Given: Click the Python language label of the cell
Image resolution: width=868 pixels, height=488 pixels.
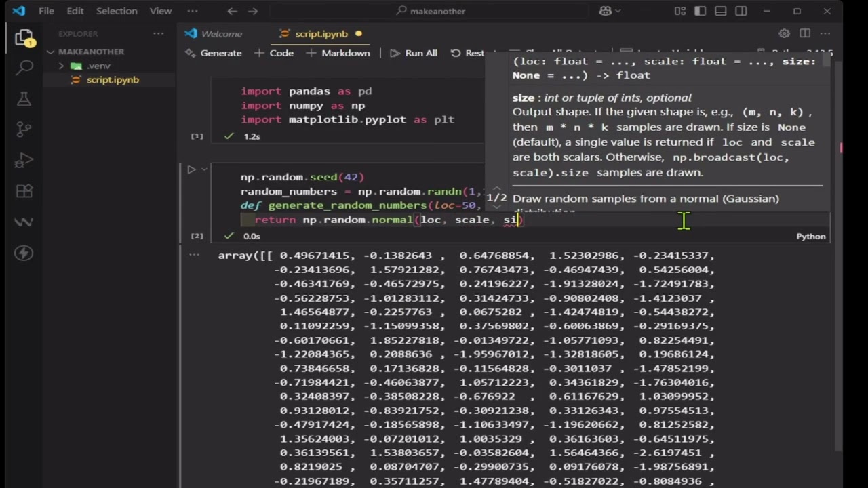Looking at the screenshot, I should (811, 236).
